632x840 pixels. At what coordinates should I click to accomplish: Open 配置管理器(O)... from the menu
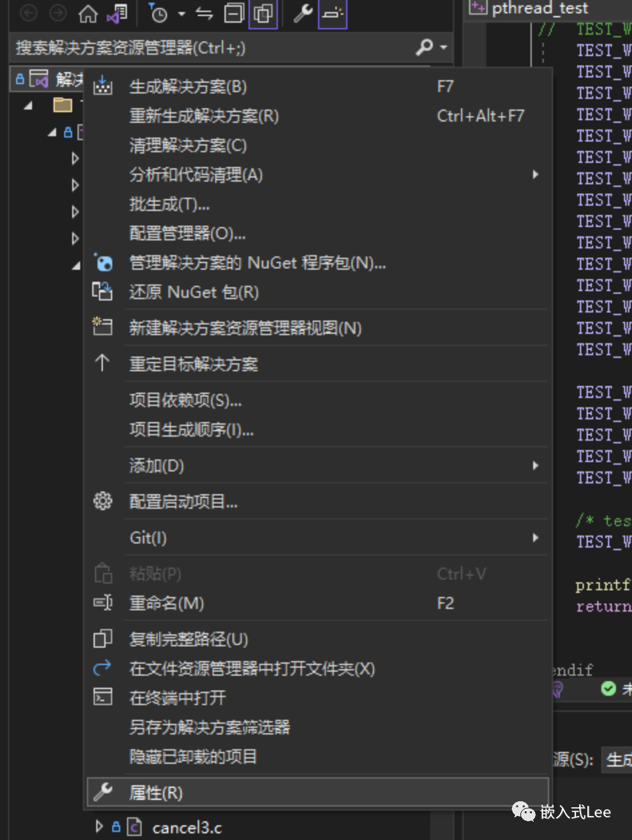point(317,233)
